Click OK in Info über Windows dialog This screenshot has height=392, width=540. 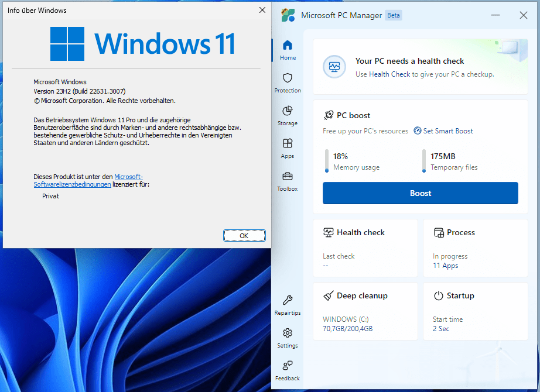[x=244, y=236]
